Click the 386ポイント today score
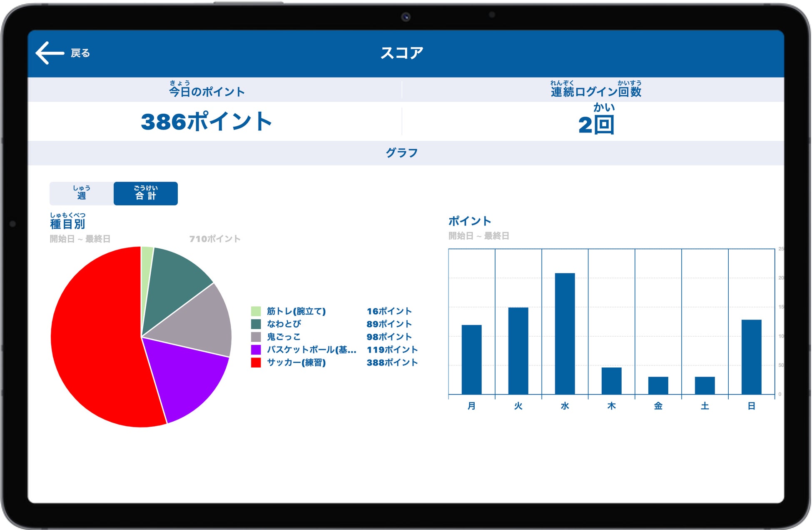The image size is (812, 530). [x=206, y=122]
